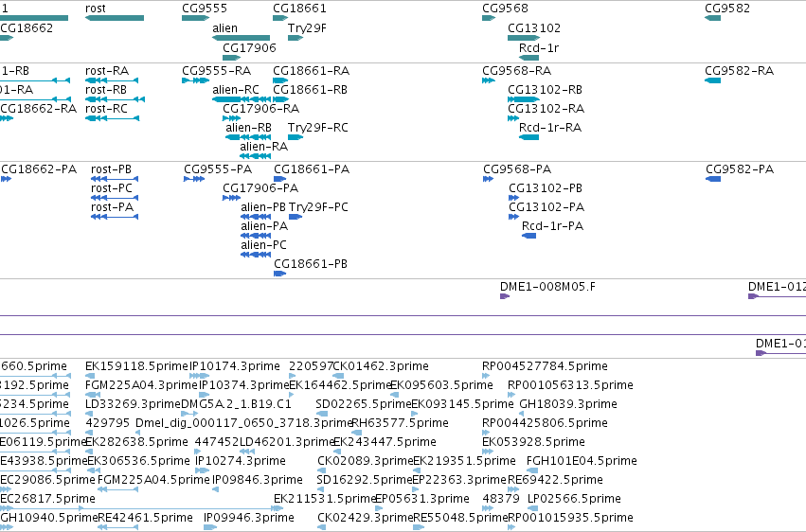Select the 'CG17906-RA' transcript label
This screenshot has width=806, height=532.
261,109
